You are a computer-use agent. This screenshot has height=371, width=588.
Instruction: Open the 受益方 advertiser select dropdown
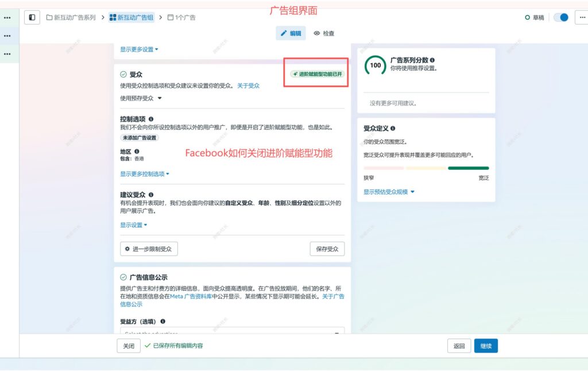coord(232,331)
